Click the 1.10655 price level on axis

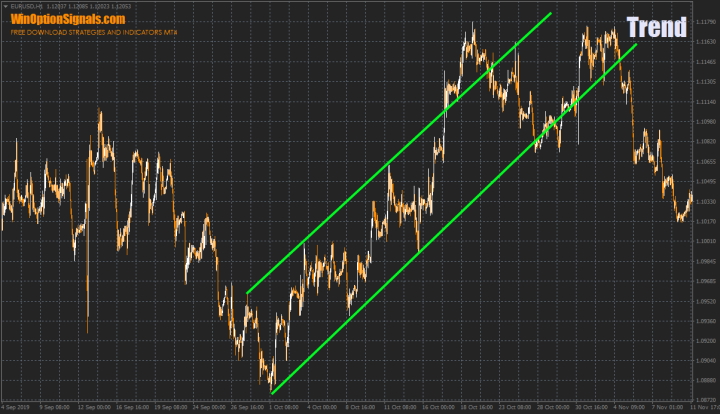pyautogui.click(x=704, y=161)
